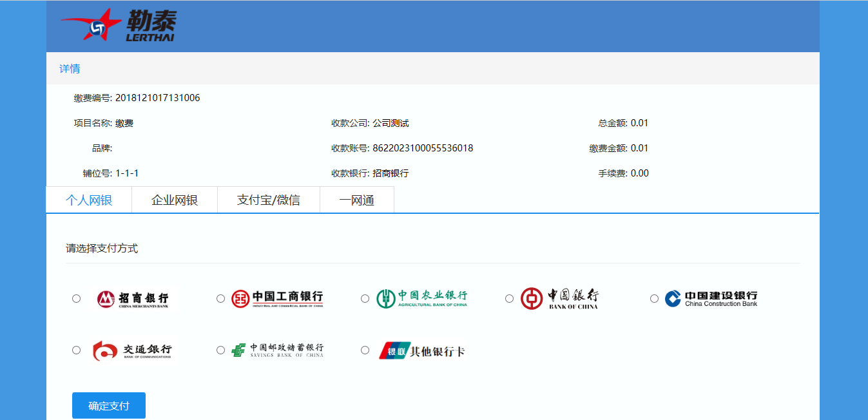Click the Bank of China logo
Screen dimensions: 868x420
(559, 298)
